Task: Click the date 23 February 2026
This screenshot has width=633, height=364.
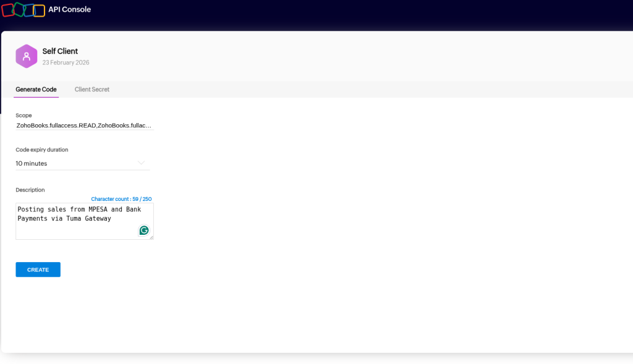Action: 66,62
